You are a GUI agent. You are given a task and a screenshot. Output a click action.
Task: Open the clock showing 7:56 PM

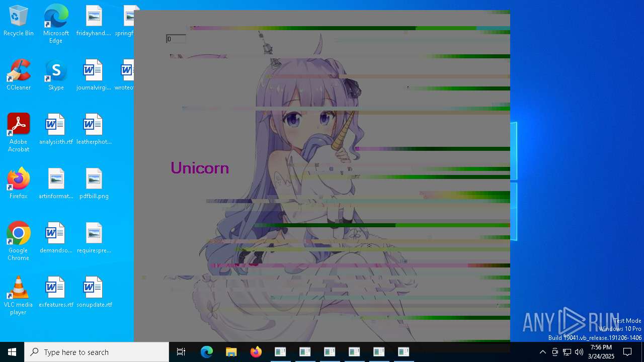tap(601, 352)
